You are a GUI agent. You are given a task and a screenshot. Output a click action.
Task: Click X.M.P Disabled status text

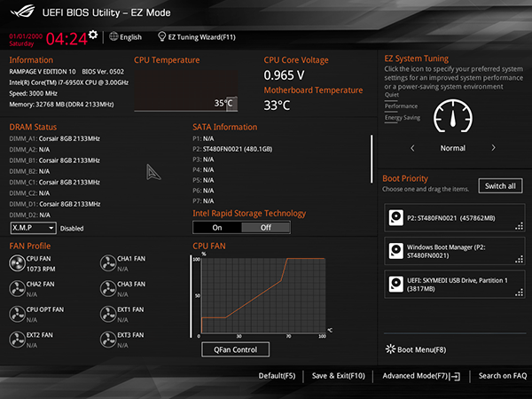(x=72, y=229)
